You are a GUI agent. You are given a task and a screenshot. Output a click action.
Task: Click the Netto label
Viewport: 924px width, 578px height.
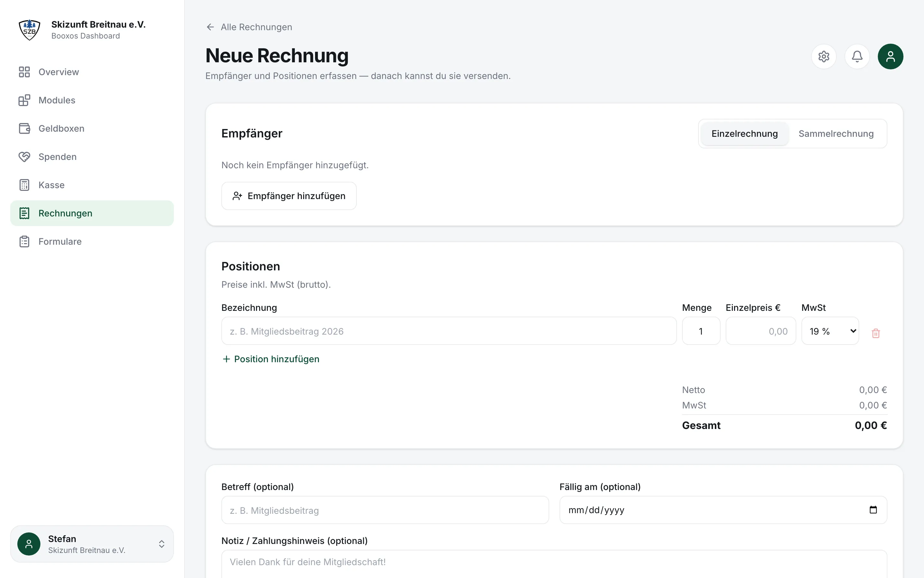[x=693, y=390]
